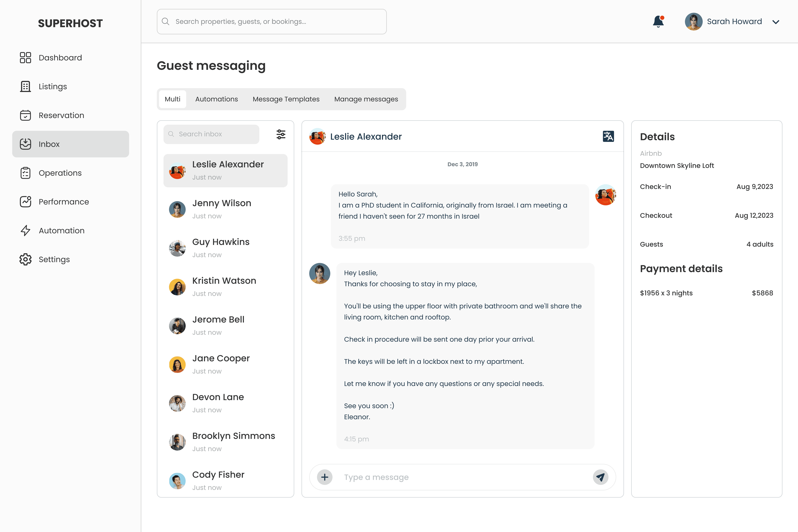
Task: Switch to the Automations tab
Action: (216, 99)
